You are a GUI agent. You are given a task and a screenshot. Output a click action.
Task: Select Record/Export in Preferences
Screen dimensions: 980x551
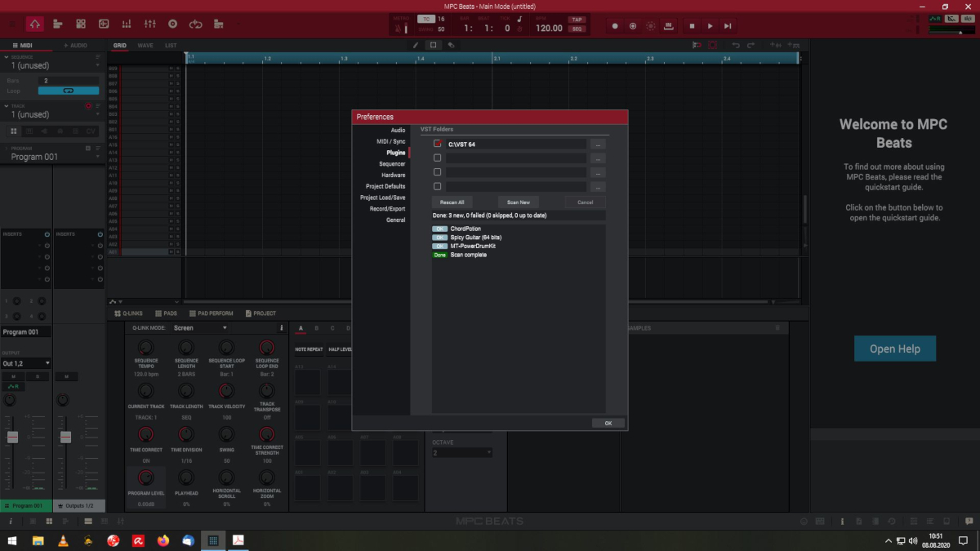click(387, 209)
